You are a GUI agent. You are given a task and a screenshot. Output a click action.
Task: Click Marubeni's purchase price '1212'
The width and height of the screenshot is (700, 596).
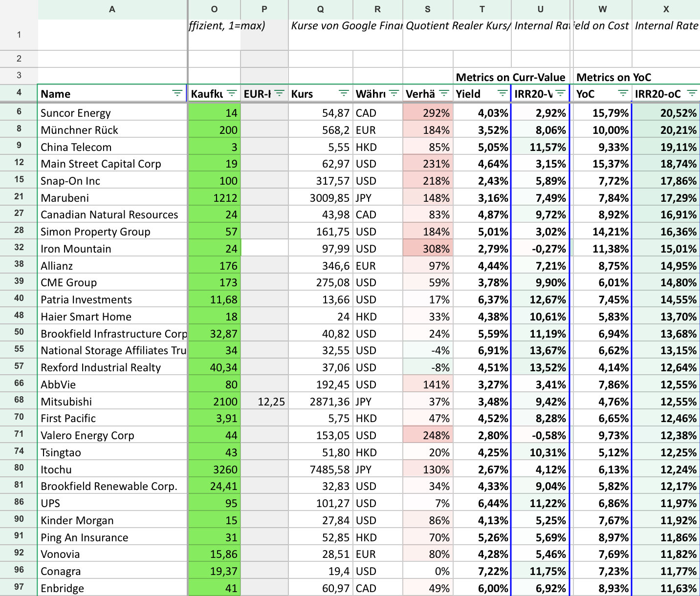click(214, 198)
